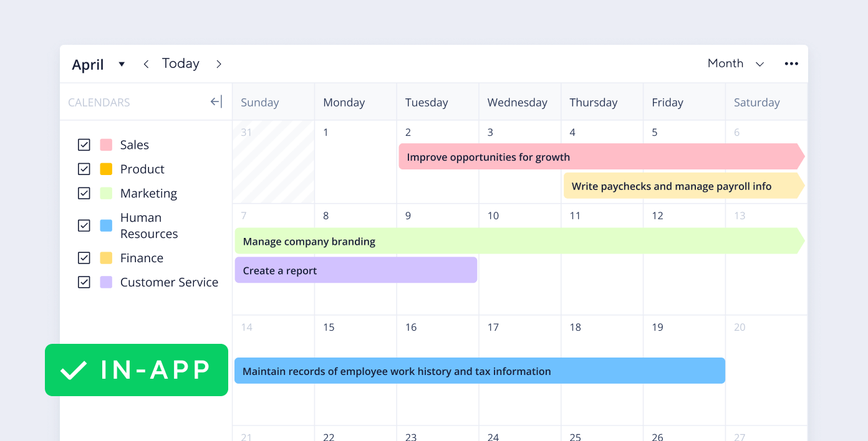This screenshot has width=868, height=441.
Task: Open the three-dot more options menu
Action: (x=791, y=64)
